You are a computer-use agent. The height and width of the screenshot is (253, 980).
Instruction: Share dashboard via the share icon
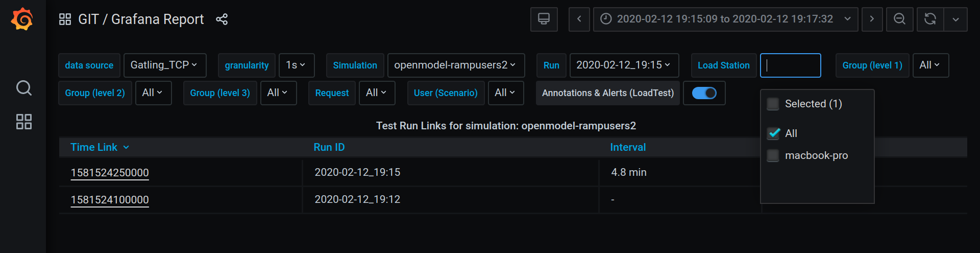point(222,19)
